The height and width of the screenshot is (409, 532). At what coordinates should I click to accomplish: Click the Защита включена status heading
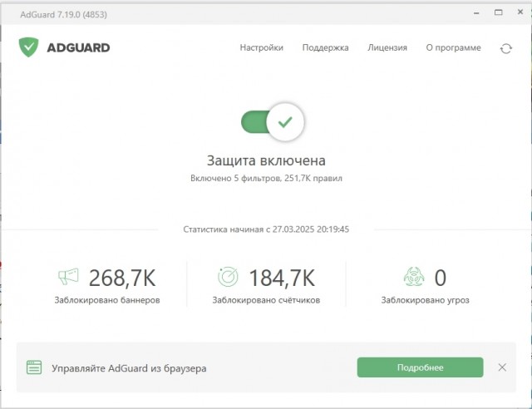[x=266, y=160]
